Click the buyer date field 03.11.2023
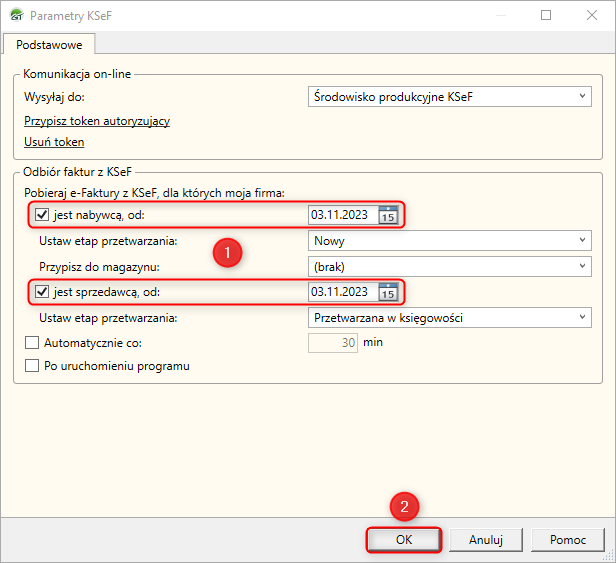The image size is (616, 563). pos(343,215)
